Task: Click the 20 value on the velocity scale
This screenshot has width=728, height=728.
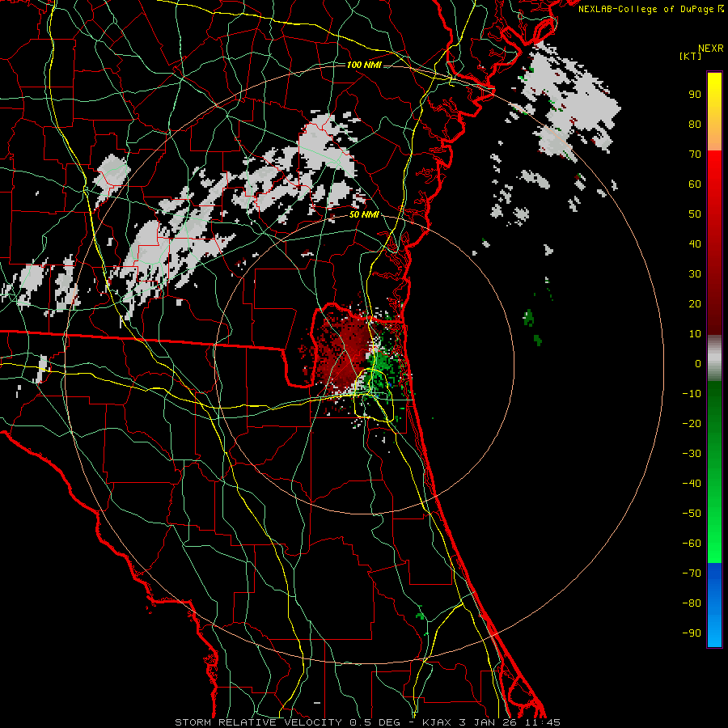Action: coord(695,304)
